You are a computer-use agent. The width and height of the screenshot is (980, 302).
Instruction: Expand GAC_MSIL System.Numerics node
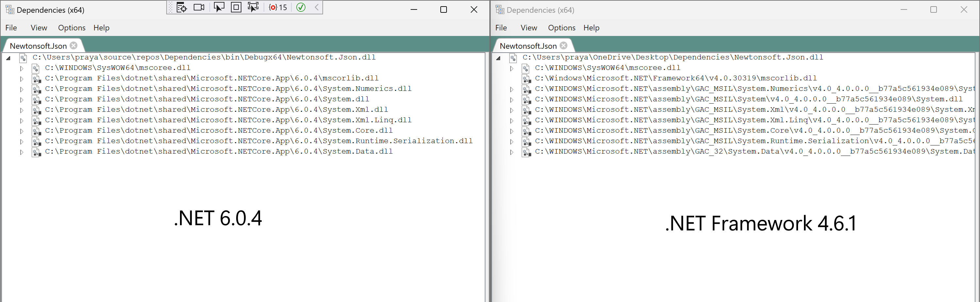[512, 90]
